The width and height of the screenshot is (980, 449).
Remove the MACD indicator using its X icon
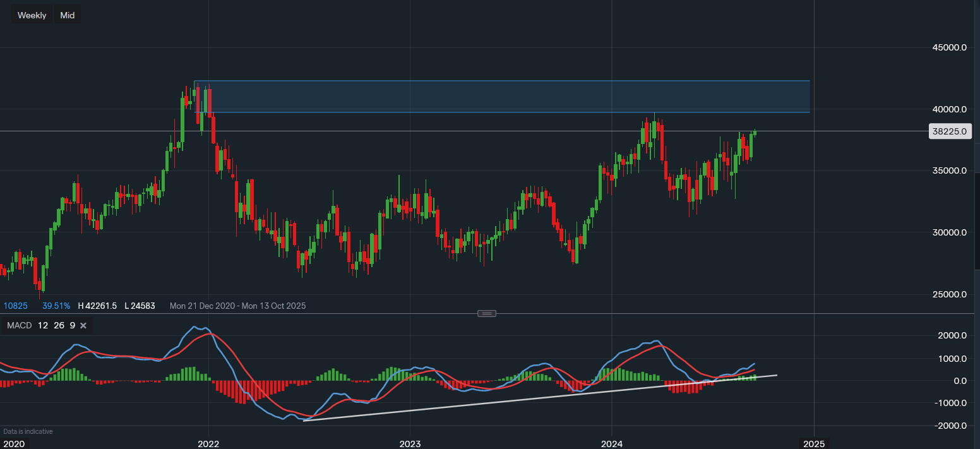84,326
